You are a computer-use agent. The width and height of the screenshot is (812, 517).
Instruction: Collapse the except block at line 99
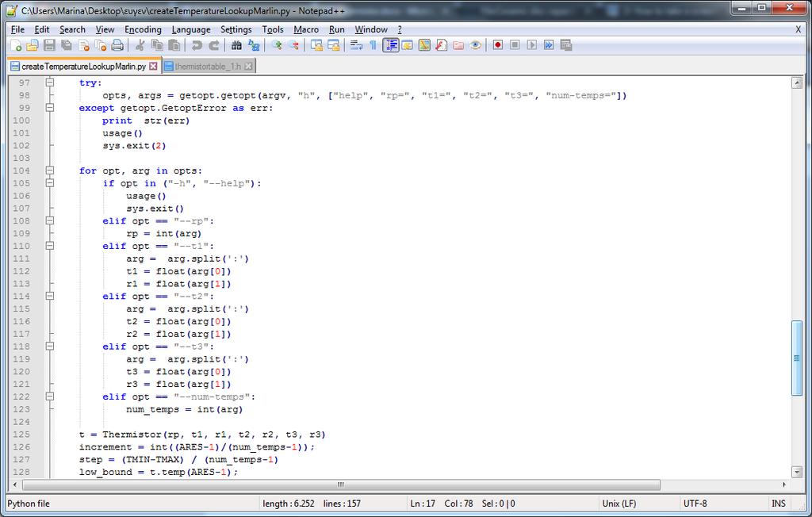pos(50,108)
